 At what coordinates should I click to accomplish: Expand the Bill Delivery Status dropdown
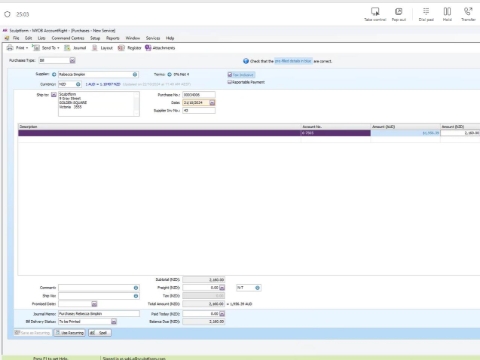click(114, 322)
